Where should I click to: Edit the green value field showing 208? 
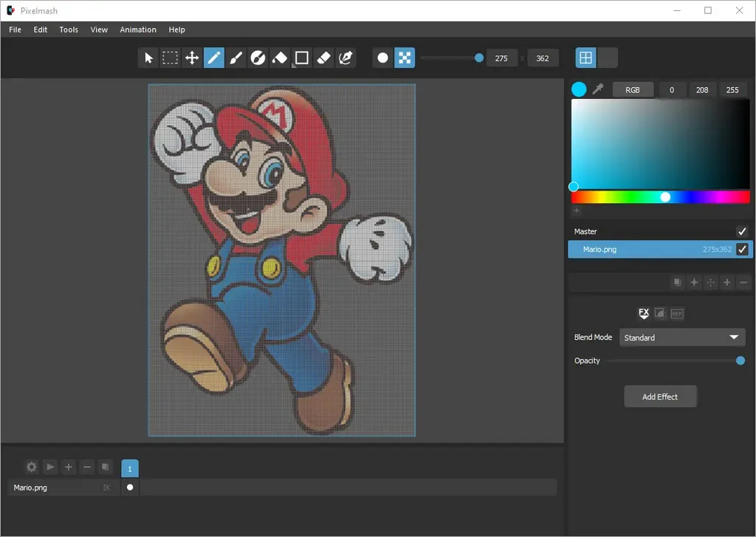[x=702, y=89]
